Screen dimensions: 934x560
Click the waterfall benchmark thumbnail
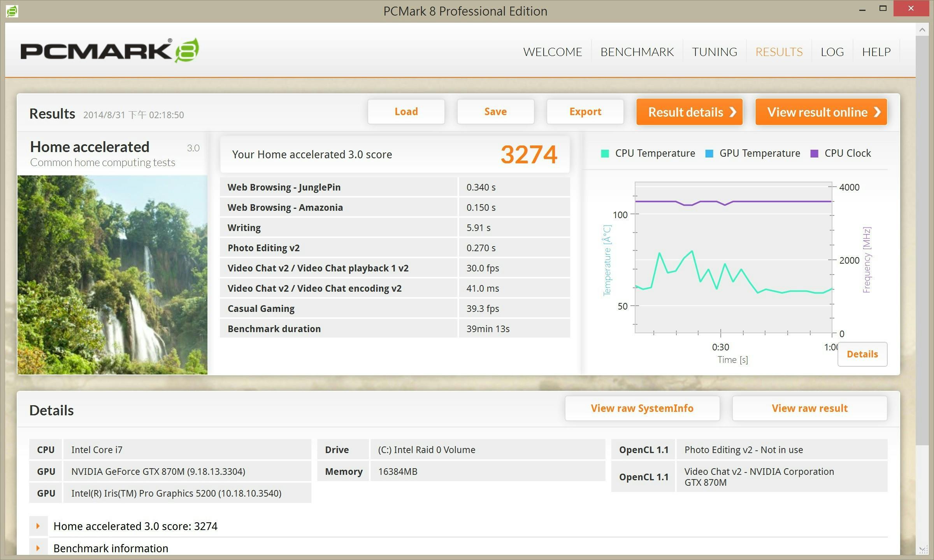(x=112, y=275)
